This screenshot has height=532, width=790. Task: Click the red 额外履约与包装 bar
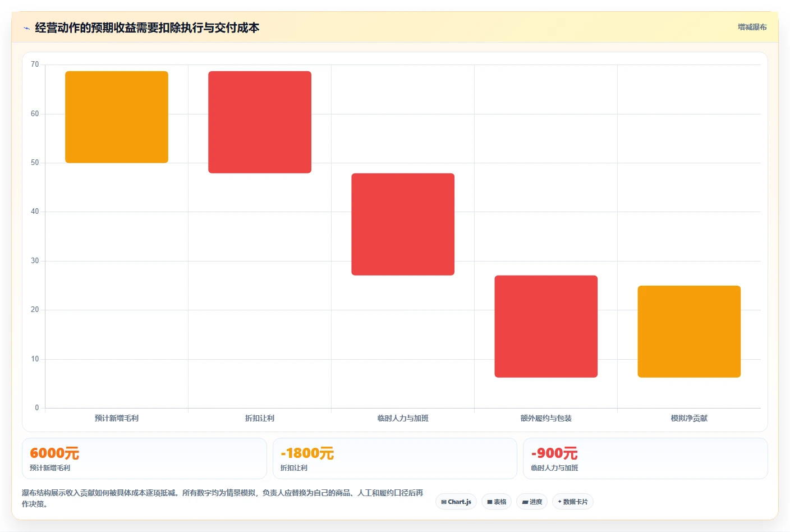click(x=546, y=326)
